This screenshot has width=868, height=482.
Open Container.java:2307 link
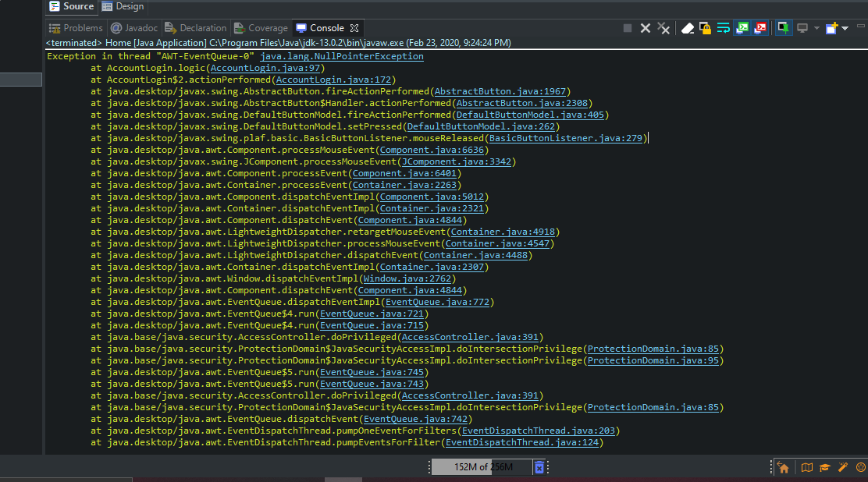point(432,267)
